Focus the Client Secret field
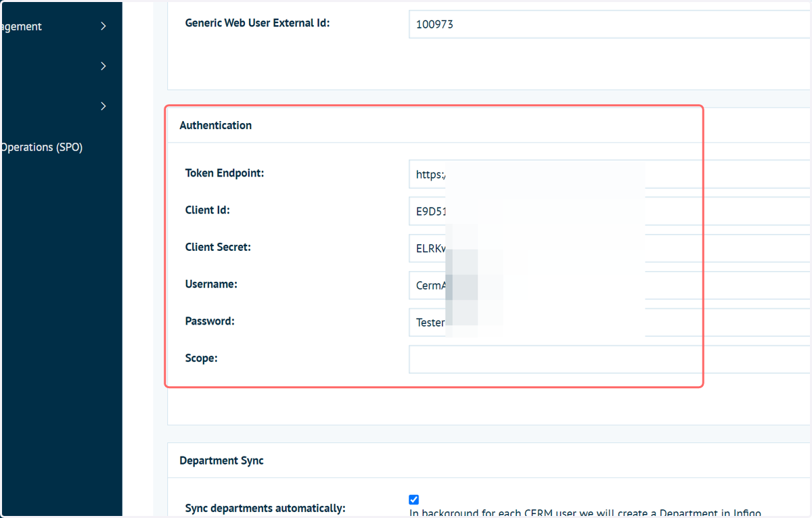812x518 pixels. click(x=610, y=248)
